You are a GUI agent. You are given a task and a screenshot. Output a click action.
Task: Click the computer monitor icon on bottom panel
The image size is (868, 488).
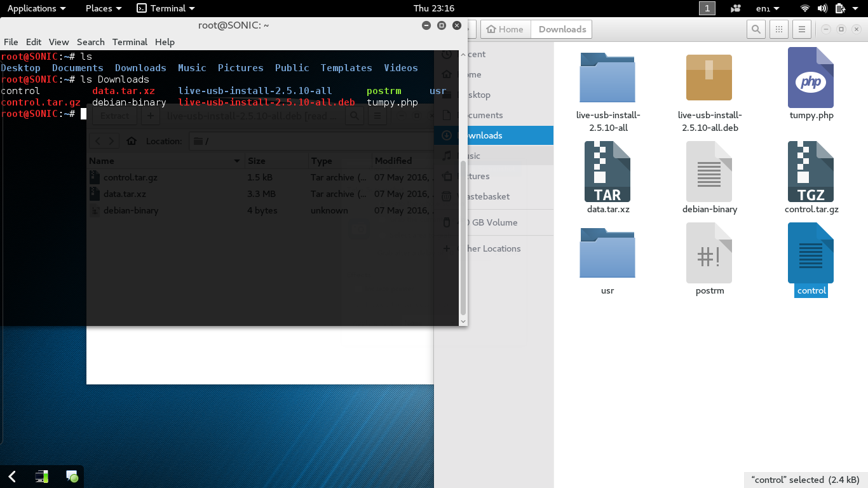[42, 476]
